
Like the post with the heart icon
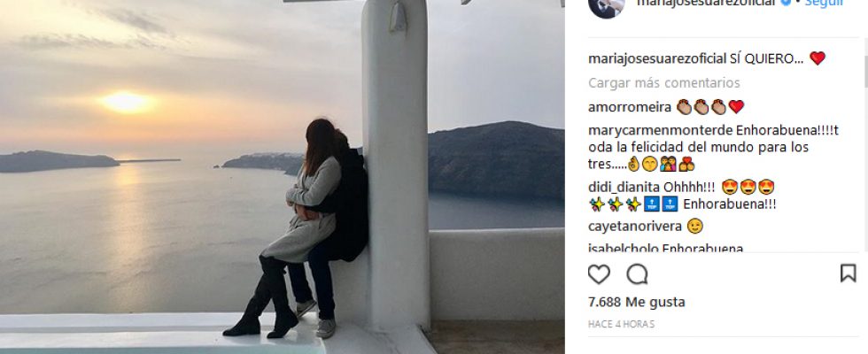599,273
